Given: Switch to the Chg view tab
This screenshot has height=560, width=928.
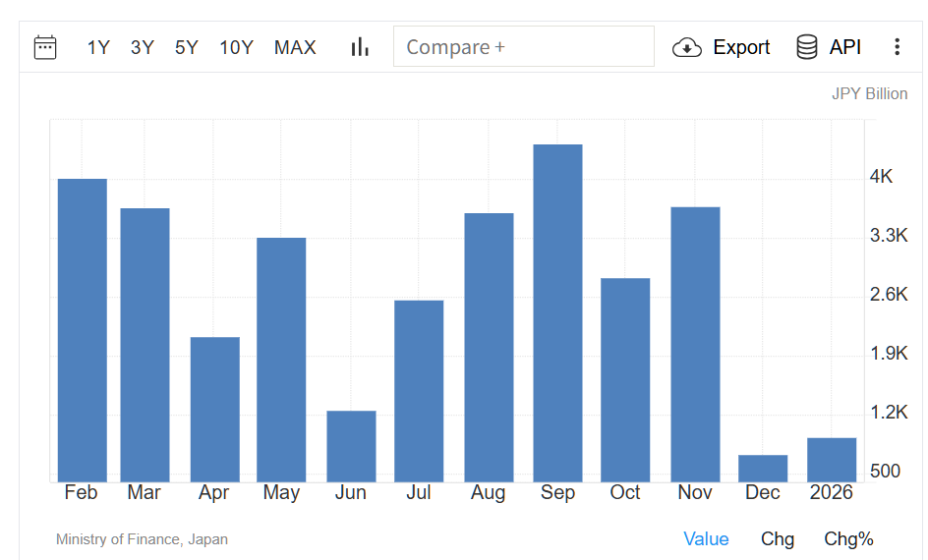Looking at the screenshot, I should click(x=778, y=538).
